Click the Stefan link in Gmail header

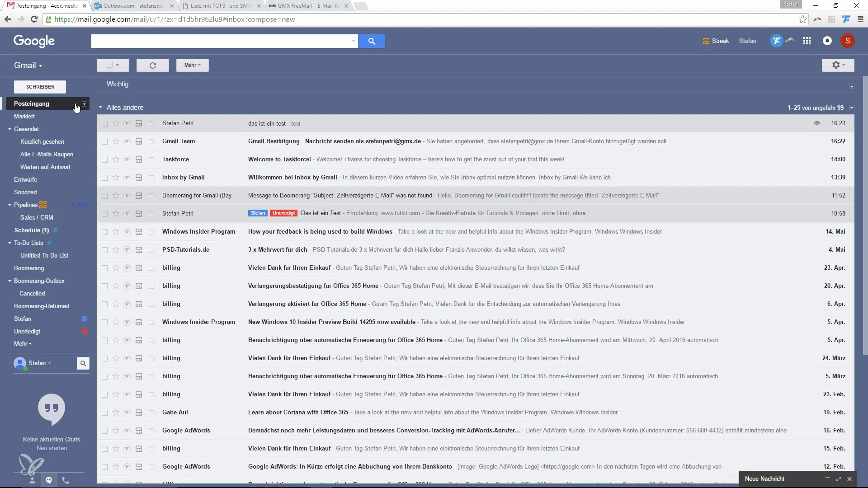[x=747, y=41]
